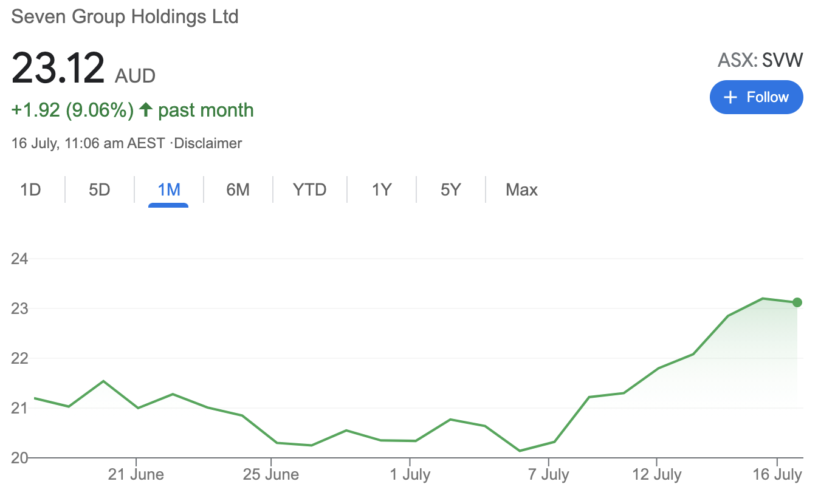
Task: Click the 21 June x-axis date label
Action: (x=136, y=474)
